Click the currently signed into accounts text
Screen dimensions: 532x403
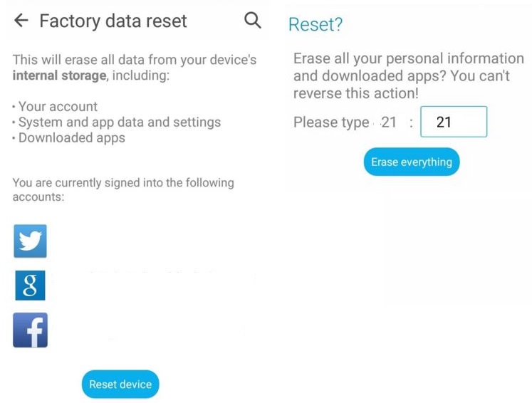123,189
